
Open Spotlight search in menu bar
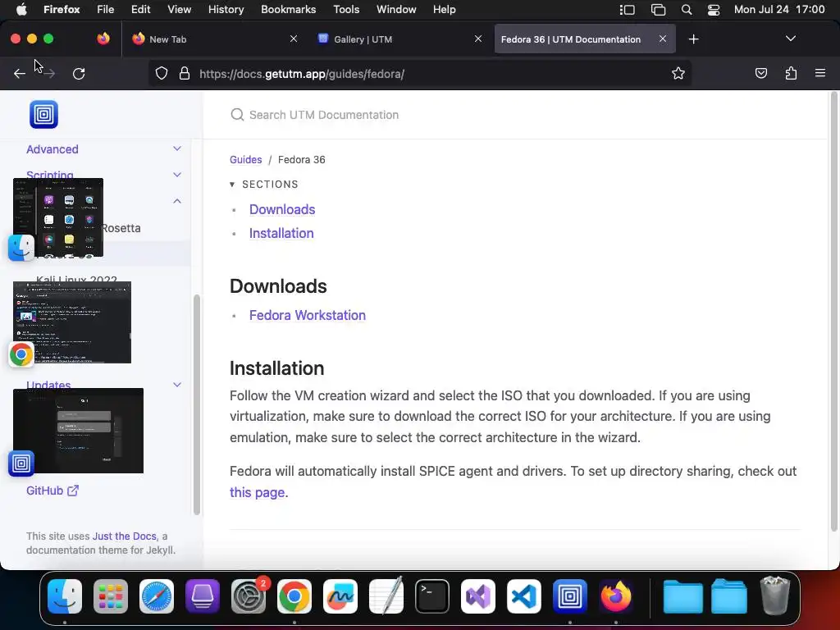tap(687, 10)
